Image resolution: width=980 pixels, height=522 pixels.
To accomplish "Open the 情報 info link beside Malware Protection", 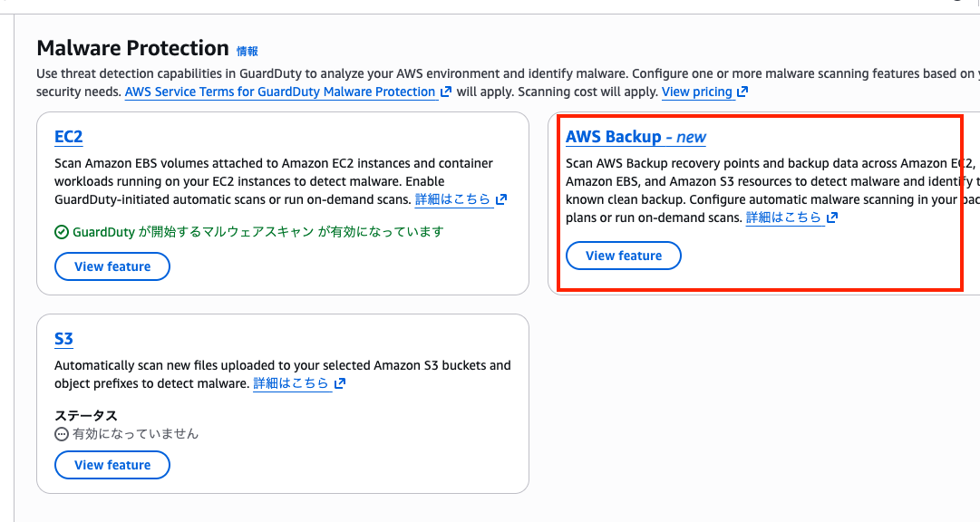I will (247, 52).
